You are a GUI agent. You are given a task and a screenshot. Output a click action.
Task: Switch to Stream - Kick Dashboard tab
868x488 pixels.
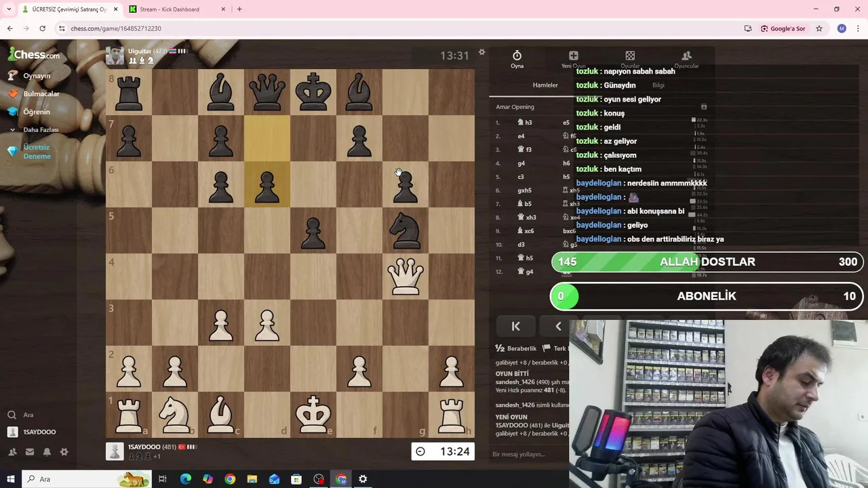coord(176,9)
